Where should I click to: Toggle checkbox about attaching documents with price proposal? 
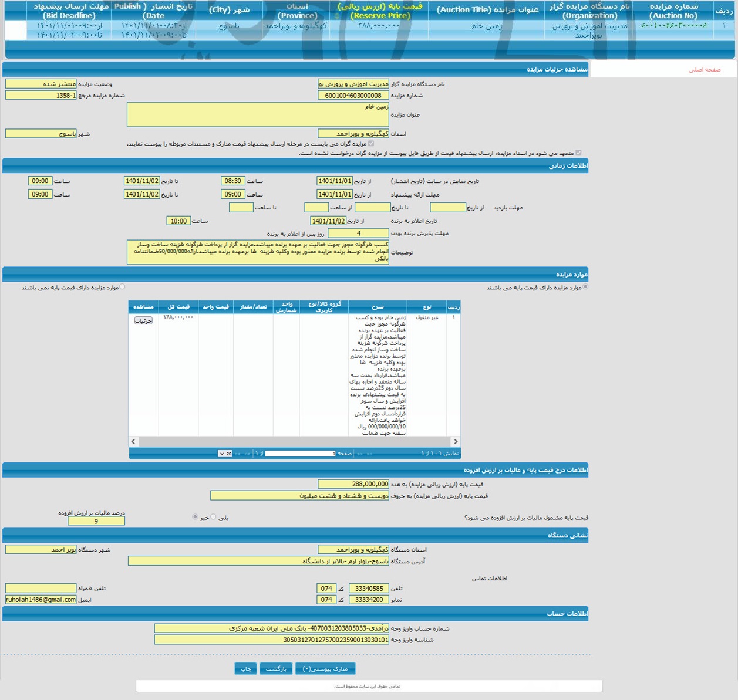pos(370,143)
